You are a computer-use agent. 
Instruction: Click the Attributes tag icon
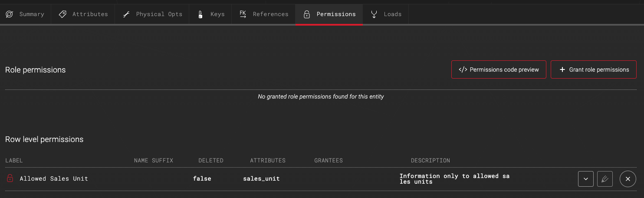tap(62, 14)
